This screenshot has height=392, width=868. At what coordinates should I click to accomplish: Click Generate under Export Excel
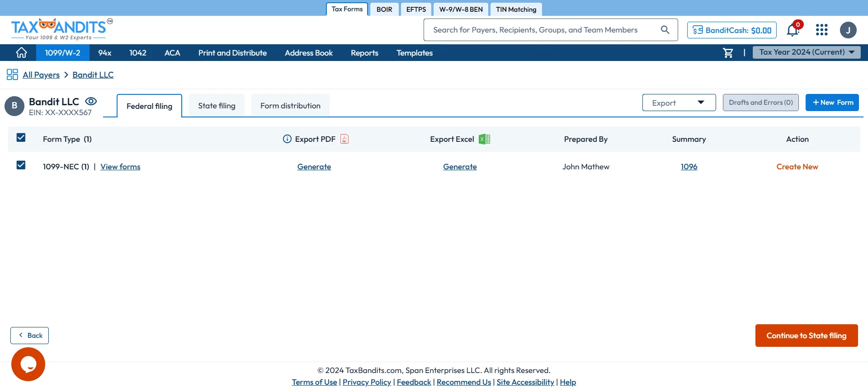tap(460, 167)
